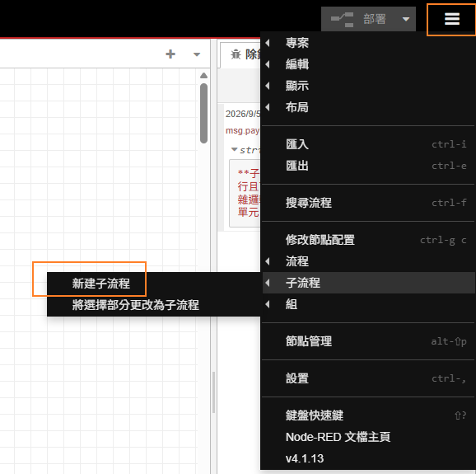Open 節點管理 palette manager

coord(368,341)
